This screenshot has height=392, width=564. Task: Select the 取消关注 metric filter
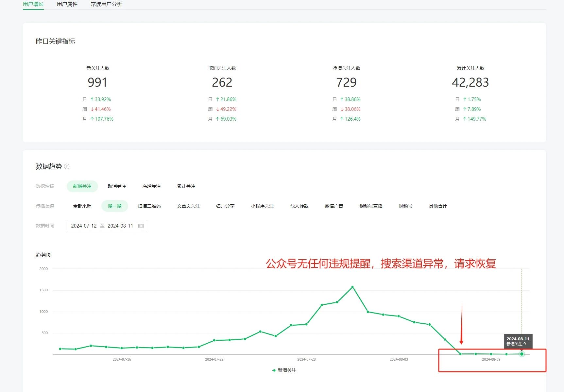pos(117,186)
